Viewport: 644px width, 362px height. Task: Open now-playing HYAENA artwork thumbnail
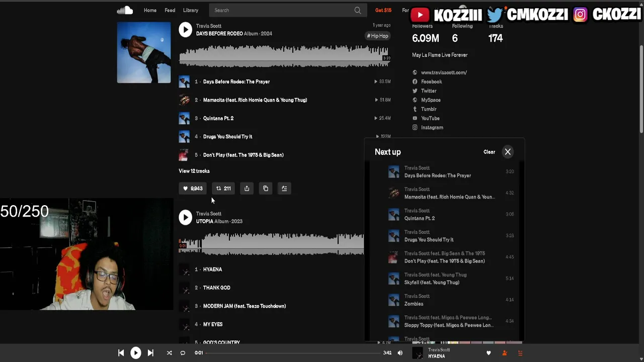(x=418, y=353)
